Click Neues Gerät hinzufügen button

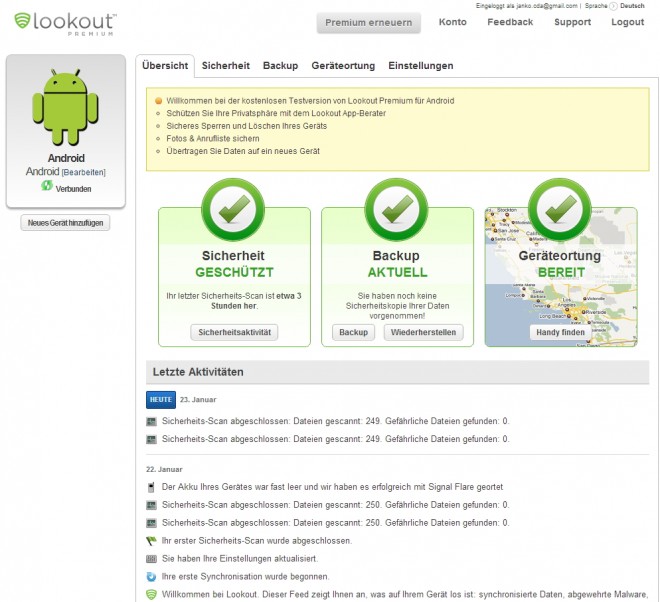65,223
